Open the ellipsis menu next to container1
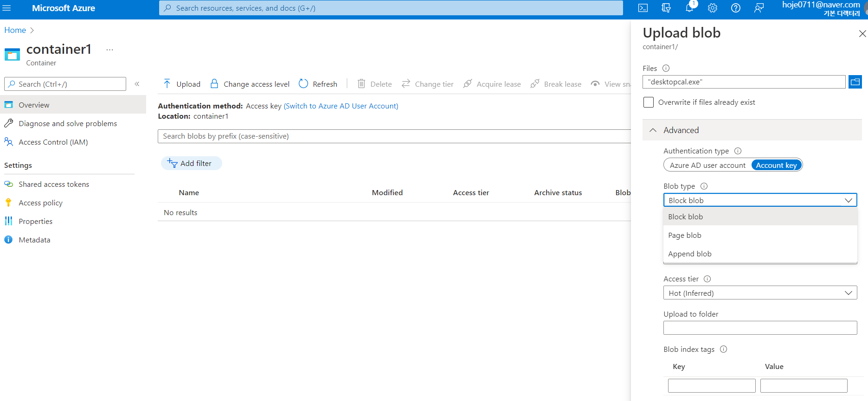Image resolution: width=868 pixels, height=401 pixels. (x=109, y=50)
